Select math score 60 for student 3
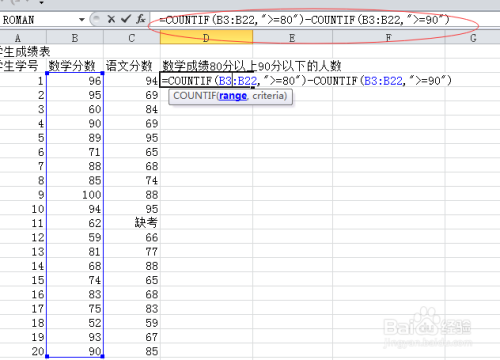Viewport: 500px width, 360px height. [x=75, y=109]
